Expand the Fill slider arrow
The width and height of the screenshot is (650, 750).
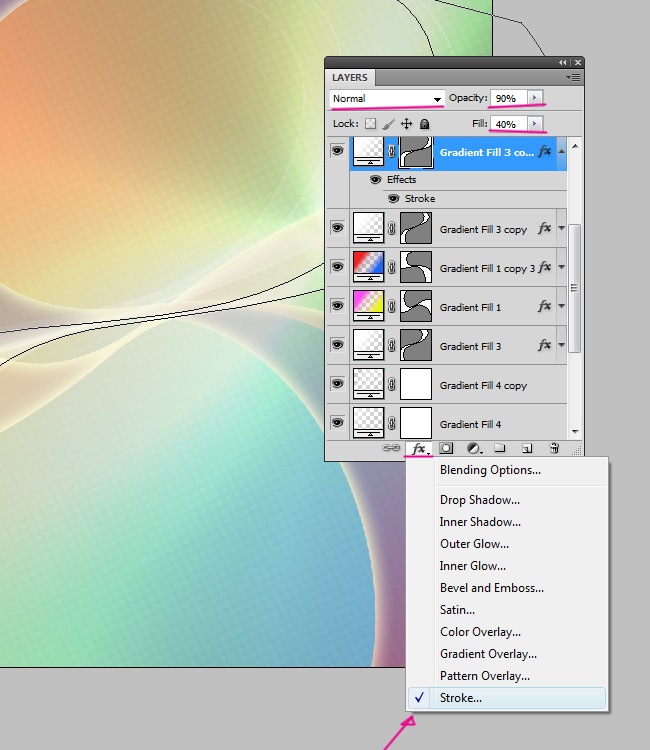pyautogui.click(x=535, y=124)
